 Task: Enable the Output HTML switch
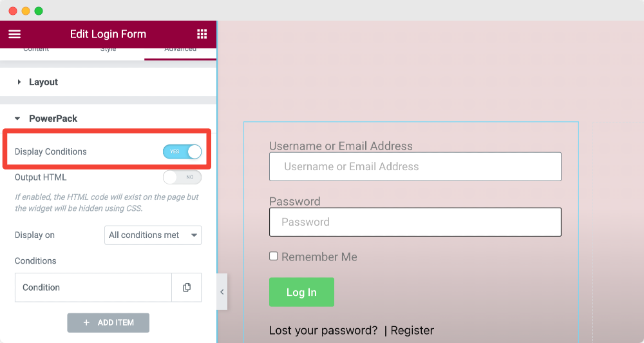coord(182,177)
